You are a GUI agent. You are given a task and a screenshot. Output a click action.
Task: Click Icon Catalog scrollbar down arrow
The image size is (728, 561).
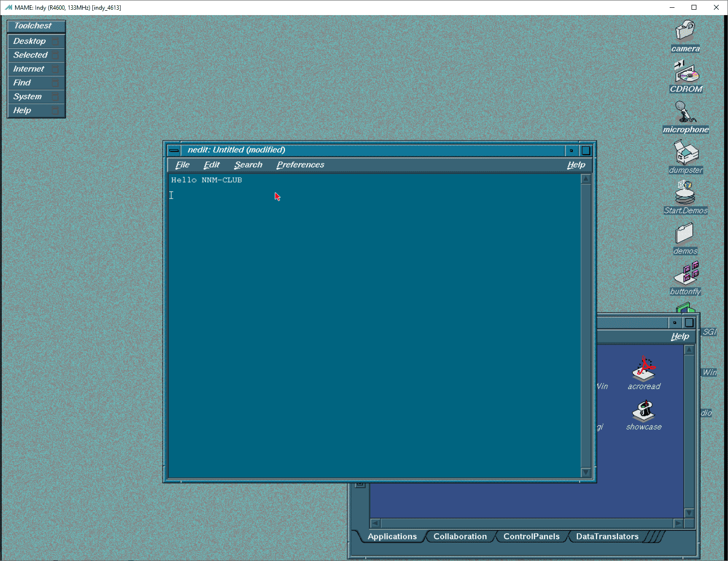tap(689, 513)
